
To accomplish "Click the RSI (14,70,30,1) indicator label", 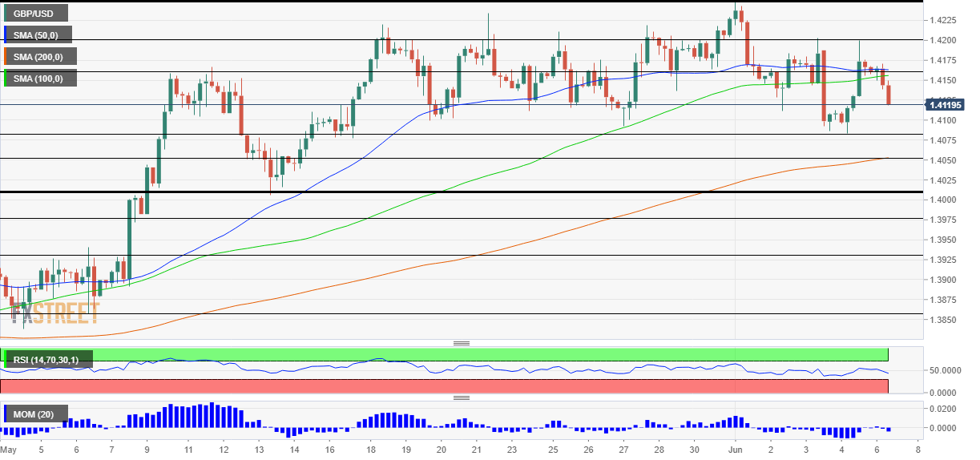I will (47, 360).
